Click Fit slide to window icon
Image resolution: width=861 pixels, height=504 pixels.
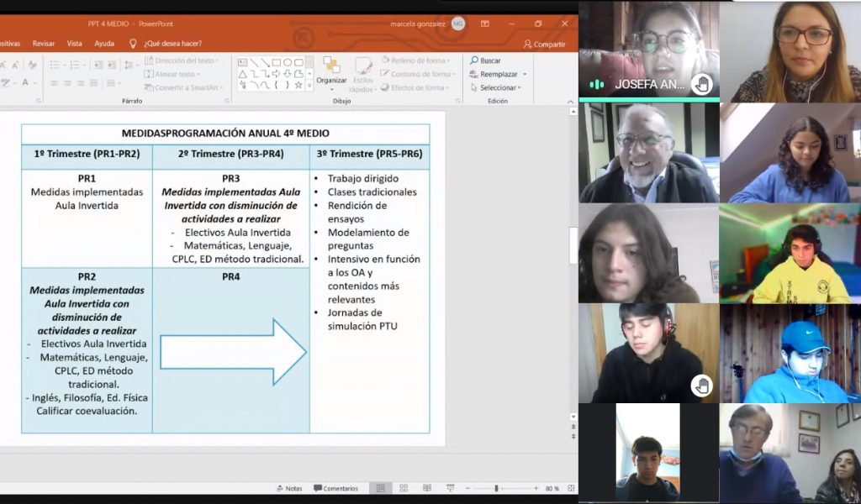click(x=571, y=488)
